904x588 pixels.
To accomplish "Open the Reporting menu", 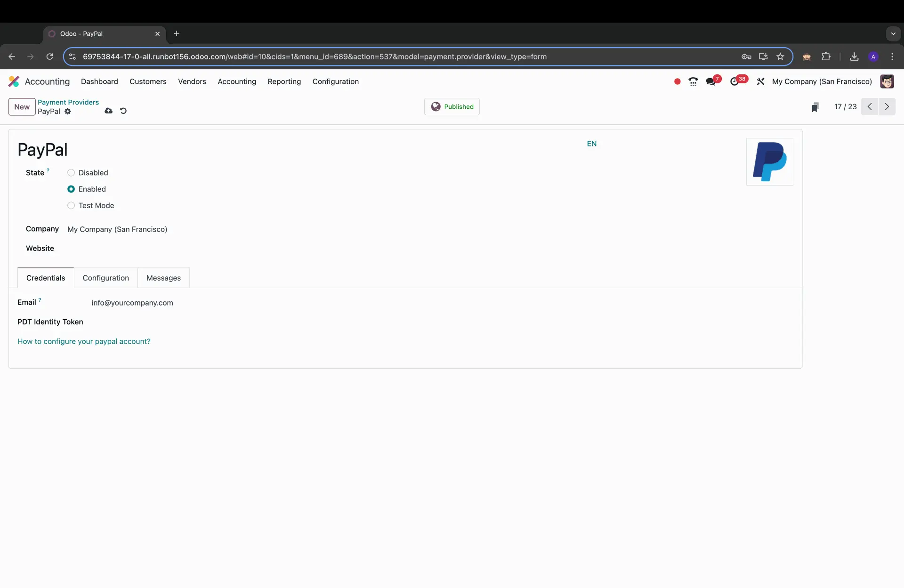I will tap(284, 81).
